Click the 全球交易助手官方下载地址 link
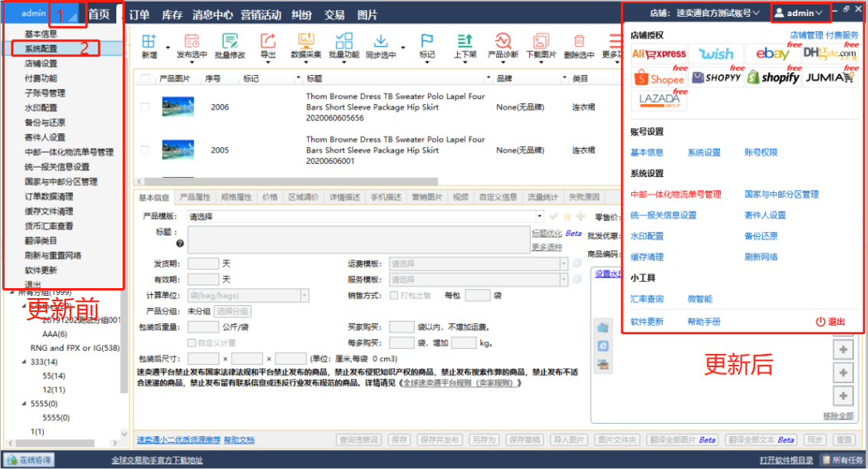The height and width of the screenshot is (469, 868). (157, 460)
